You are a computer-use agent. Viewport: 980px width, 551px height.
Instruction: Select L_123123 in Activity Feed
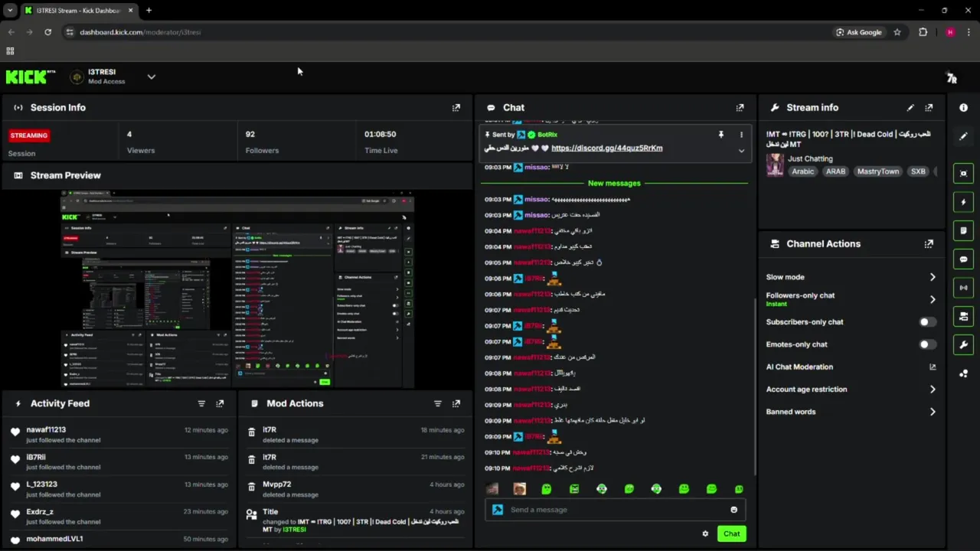click(x=41, y=484)
